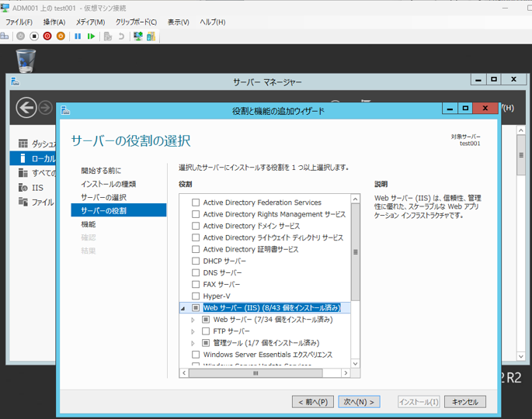Click the green Reset icon
Viewport: 532px width, 419px height.
pyautogui.click(x=91, y=36)
